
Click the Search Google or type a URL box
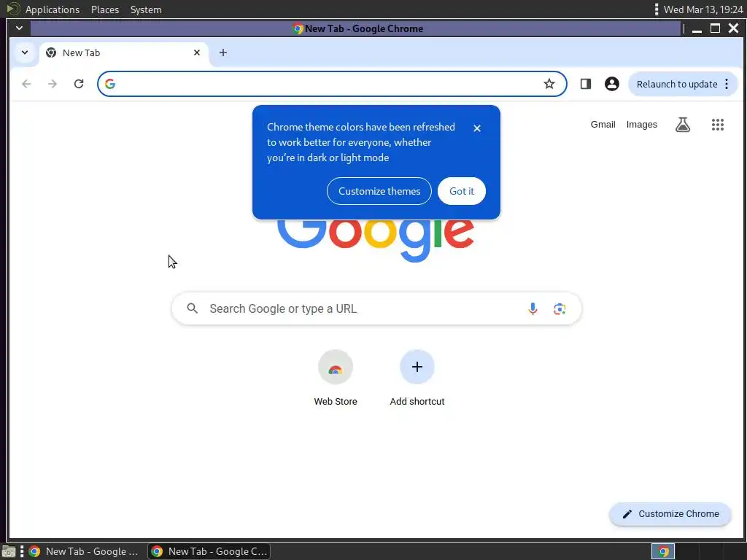[376, 308]
